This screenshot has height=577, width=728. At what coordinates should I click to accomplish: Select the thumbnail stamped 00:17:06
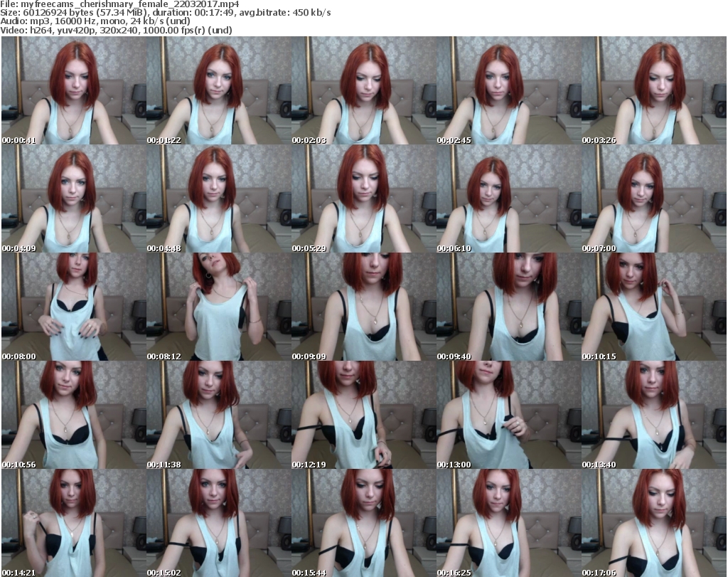click(654, 523)
